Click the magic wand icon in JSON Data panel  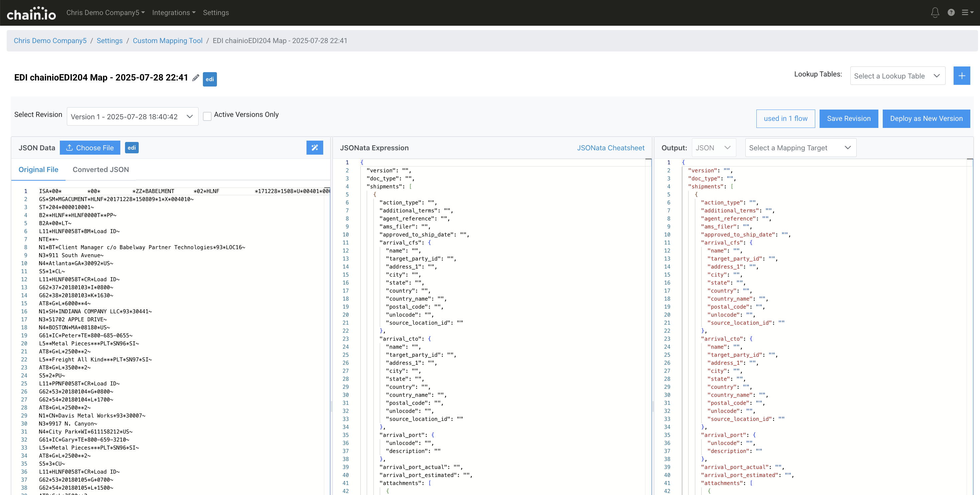[315, 148]
